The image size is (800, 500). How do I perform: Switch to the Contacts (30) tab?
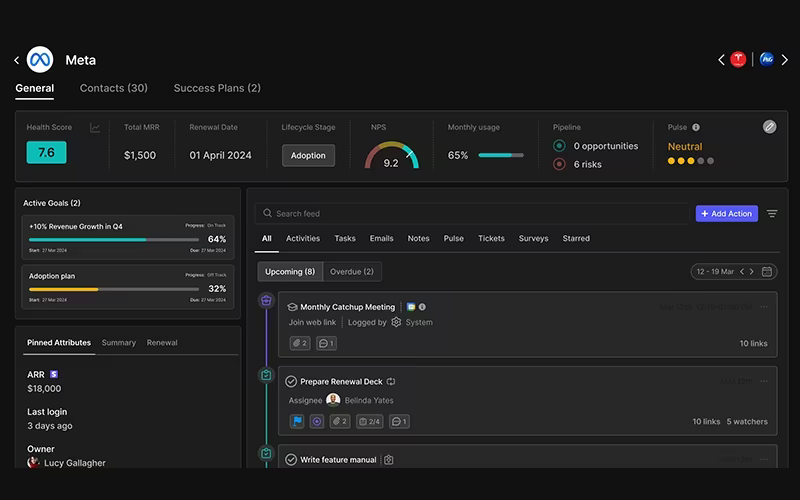tap(114, 88)
